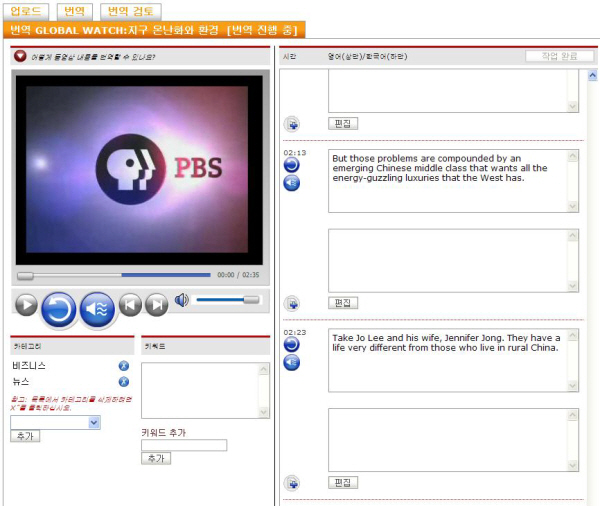Open the category dropdown list
The height and width of the screenshot is (506, 600).
pyautogui.click(x=94, y=423)
